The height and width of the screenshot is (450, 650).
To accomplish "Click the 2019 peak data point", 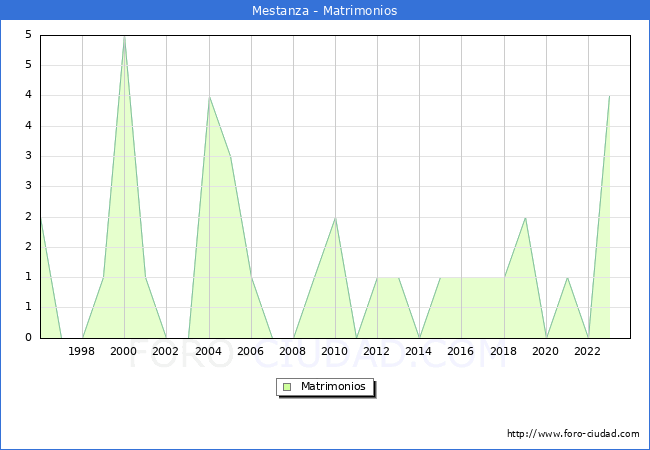I will click(525, 218).
